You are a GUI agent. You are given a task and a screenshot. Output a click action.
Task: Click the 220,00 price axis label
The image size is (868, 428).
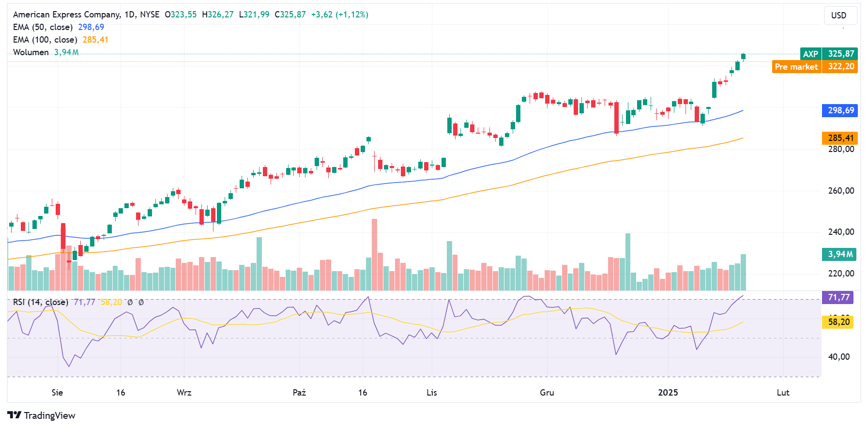pos(841,274)
